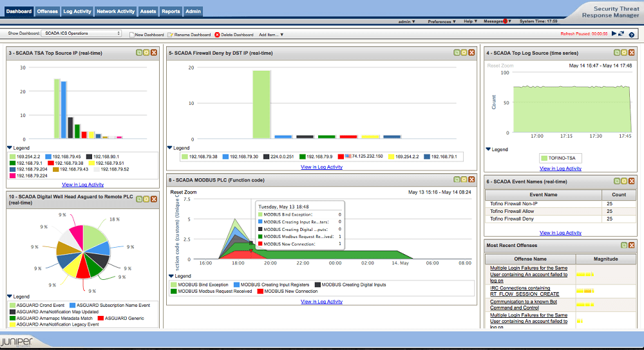Viewport: 644px width, 350px height.
Task: Detach the SCADA TSA Top Source IP panel
Action: click(x=139, y=53)
